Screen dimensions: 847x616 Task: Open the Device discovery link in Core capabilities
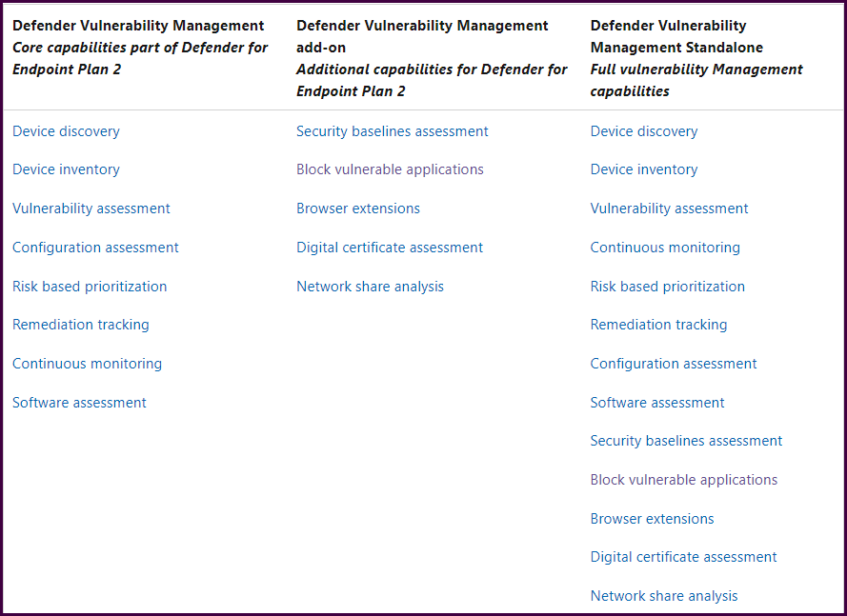(x=66, y=130)
